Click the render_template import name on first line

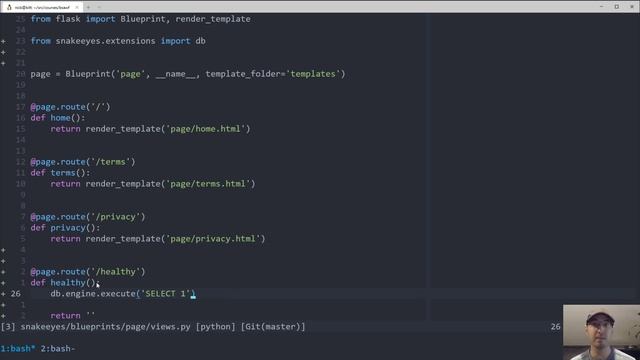pyautogui.click(x=213, y=19)
